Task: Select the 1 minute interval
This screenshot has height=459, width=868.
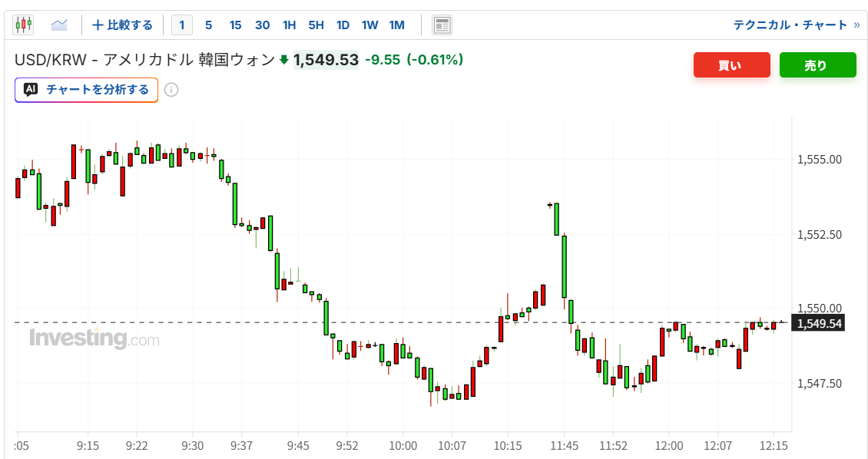Action: [181, 25]
